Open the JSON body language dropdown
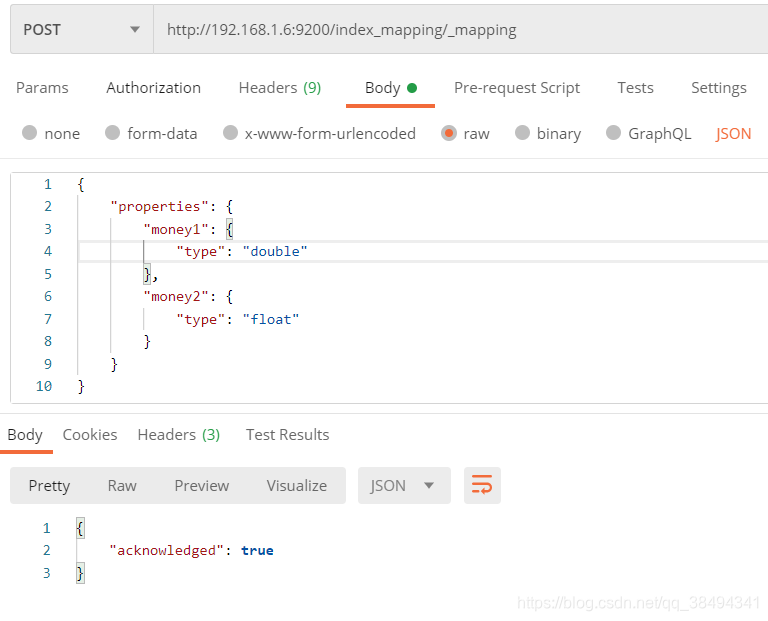 coord(733,133)
